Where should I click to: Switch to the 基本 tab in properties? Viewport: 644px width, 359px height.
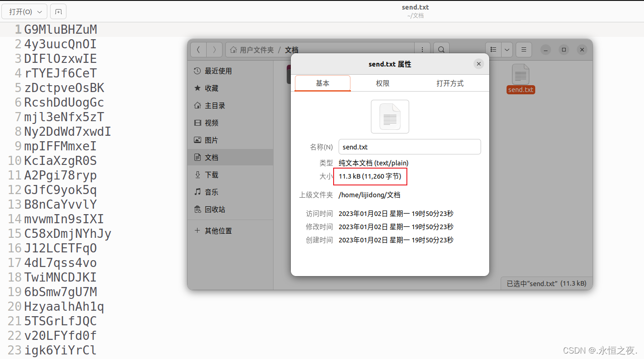point(323,83)
